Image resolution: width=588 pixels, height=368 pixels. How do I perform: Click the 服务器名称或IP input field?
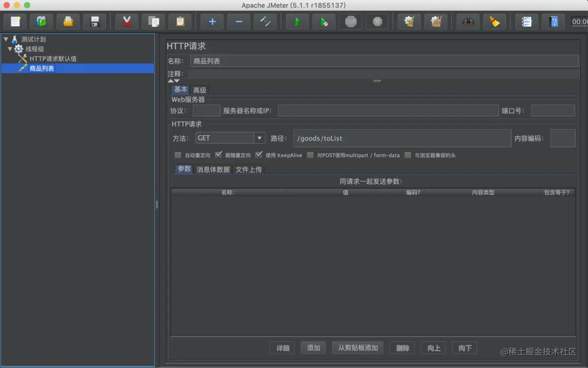click(x=388, y=111)
